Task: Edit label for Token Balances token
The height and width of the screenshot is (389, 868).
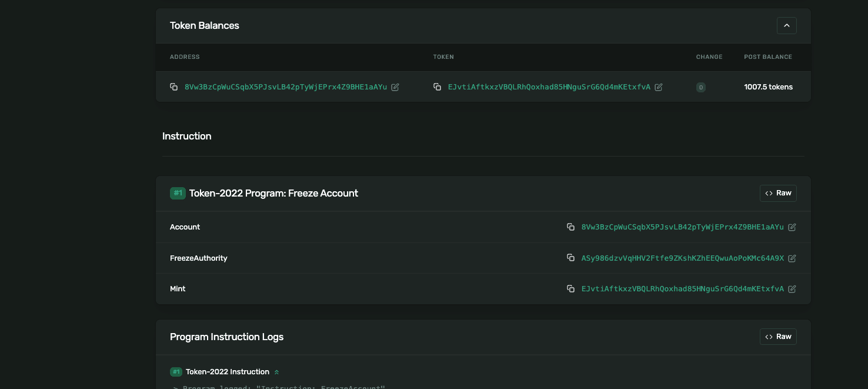Action: (x=659, y=87)
